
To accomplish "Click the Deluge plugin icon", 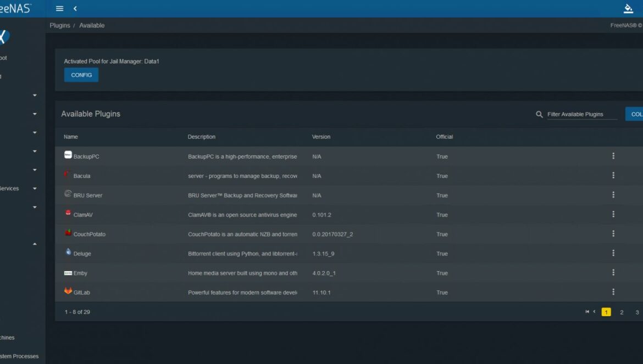I will pyautogui.click(x=69, y=252).
